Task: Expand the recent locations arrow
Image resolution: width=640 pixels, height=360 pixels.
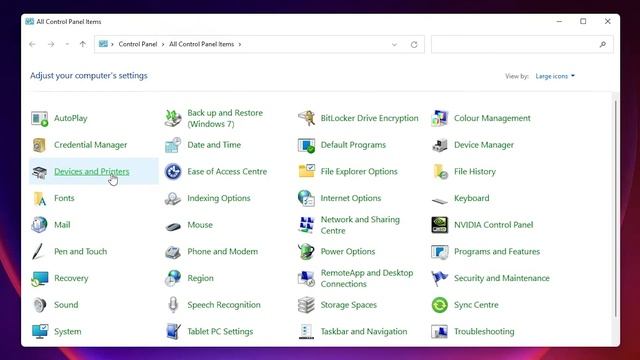Action: pyautogui.click(x=67, y=44)
